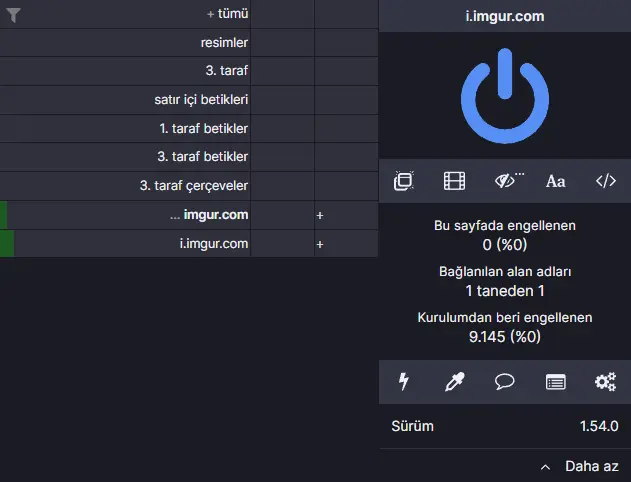Viewport: 631px width, 482px height.
Task: Click local rule cell for resimler
Action: pos(346,43)
